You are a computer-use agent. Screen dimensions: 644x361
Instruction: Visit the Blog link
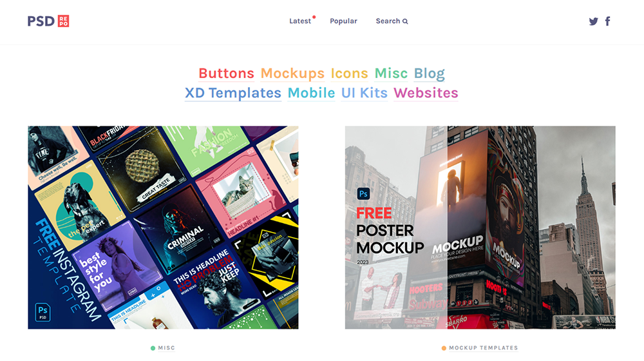pyautogui.click(x=429, y=73)
